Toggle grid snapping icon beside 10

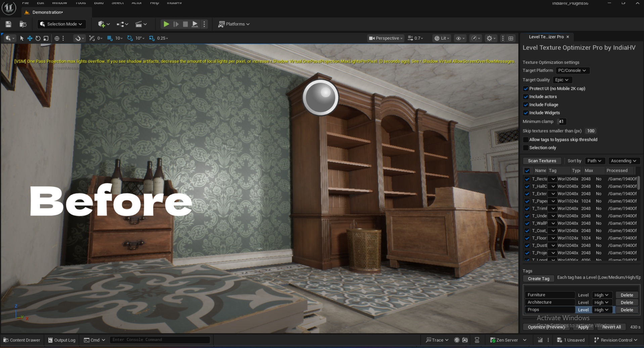click(x=110, y=38)
